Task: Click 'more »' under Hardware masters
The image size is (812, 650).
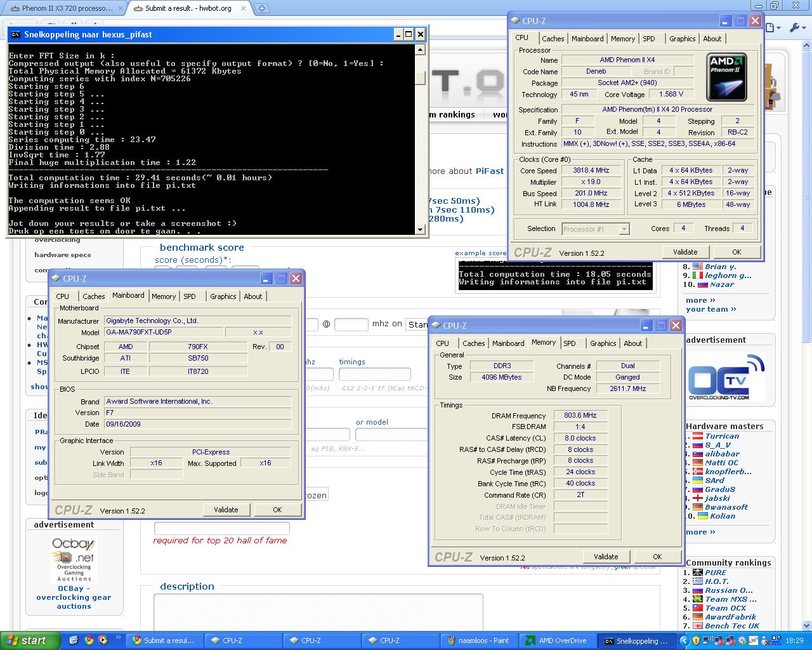Action: point(700,532)
